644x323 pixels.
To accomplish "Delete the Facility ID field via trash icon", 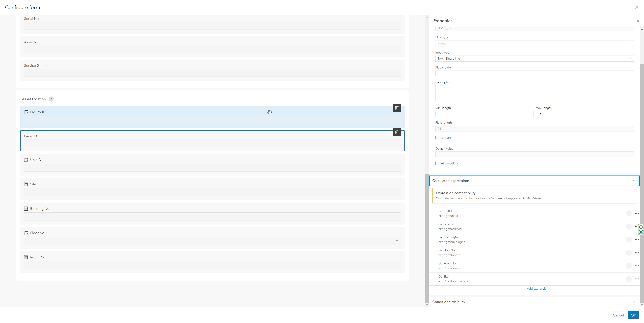I will (396, 108).
